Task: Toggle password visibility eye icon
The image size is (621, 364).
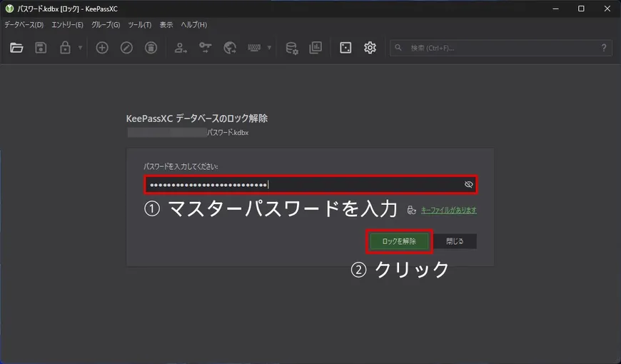Action: [468, 185]
